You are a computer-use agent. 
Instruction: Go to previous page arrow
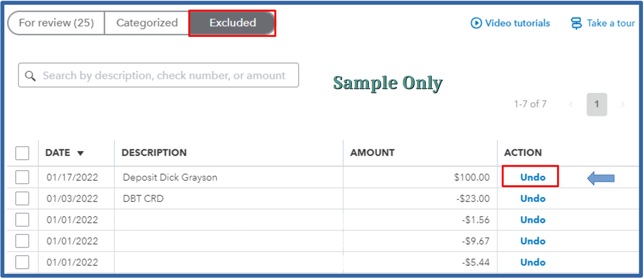click(571, 104)
